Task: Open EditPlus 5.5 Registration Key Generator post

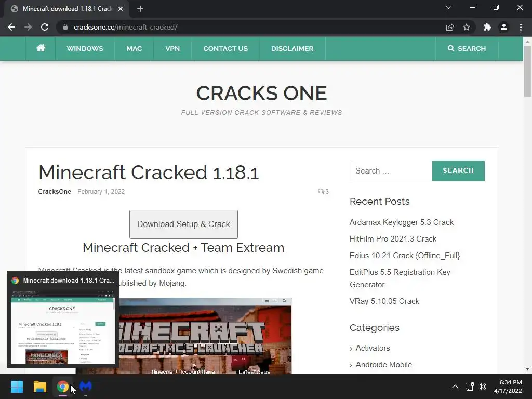Action: 400,278
